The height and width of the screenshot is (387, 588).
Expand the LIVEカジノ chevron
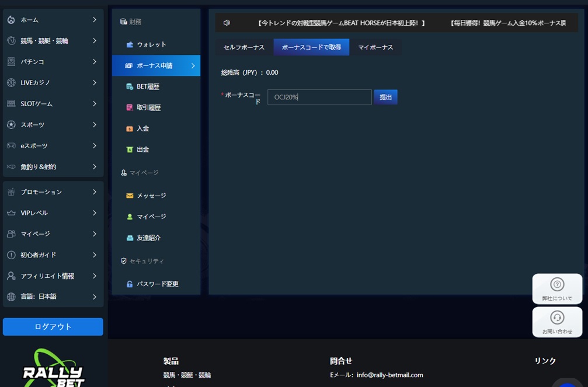[x=95, y=82]
